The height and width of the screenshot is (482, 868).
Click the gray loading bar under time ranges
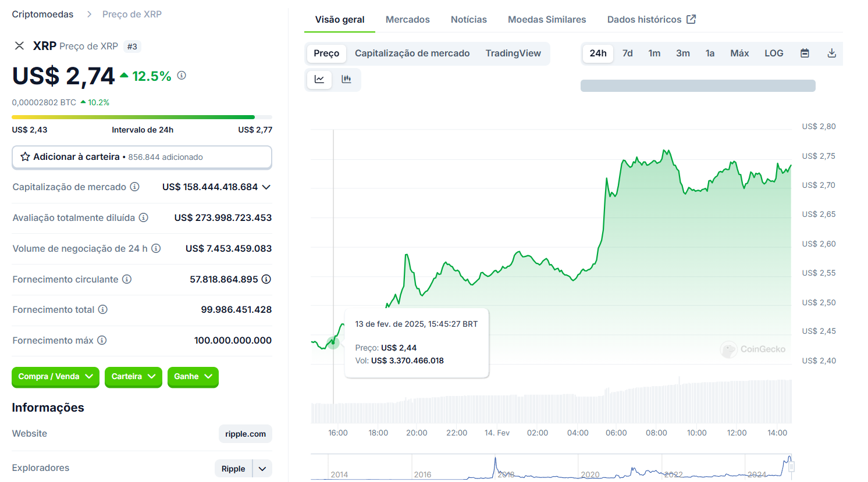point(698,85)
